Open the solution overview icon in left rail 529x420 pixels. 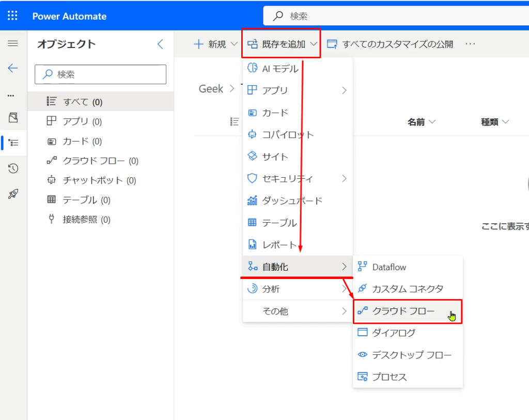pos(13,118)
